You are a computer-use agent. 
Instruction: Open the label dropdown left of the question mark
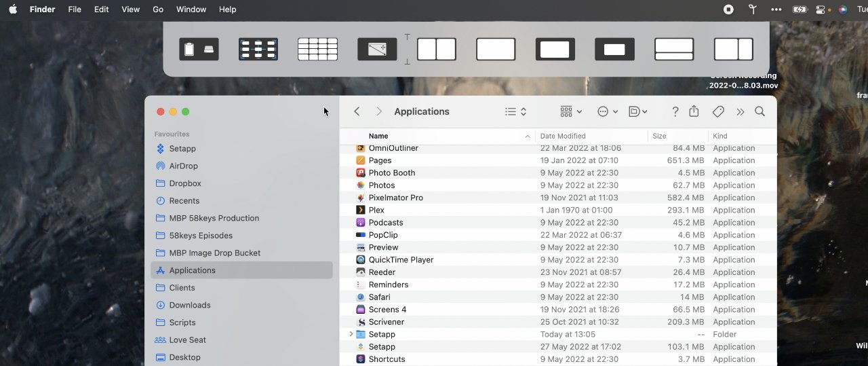(x=637, y=111)
